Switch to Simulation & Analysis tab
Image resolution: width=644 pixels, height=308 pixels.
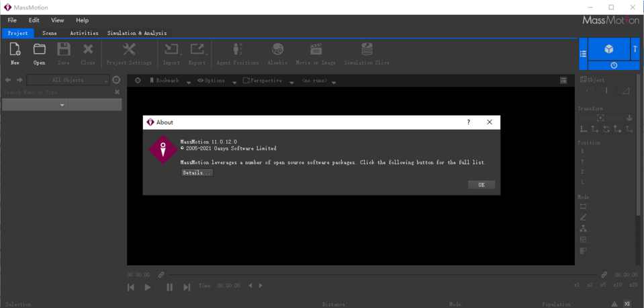tap(137, 34)
